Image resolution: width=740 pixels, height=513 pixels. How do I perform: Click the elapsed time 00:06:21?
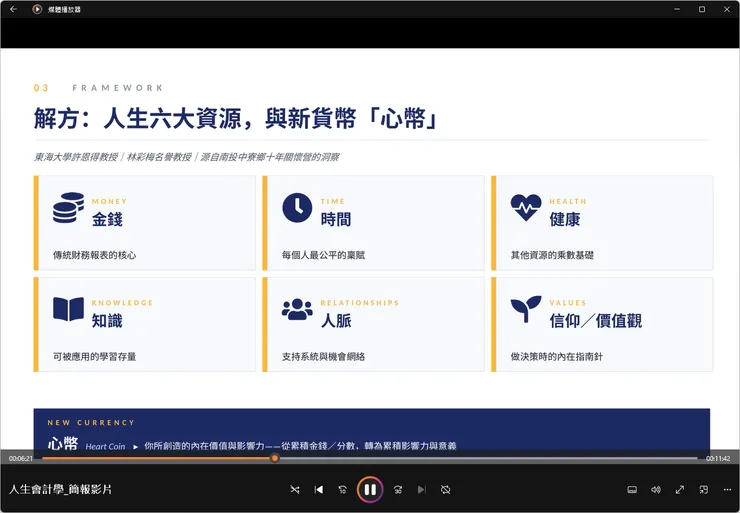point(21,458)
